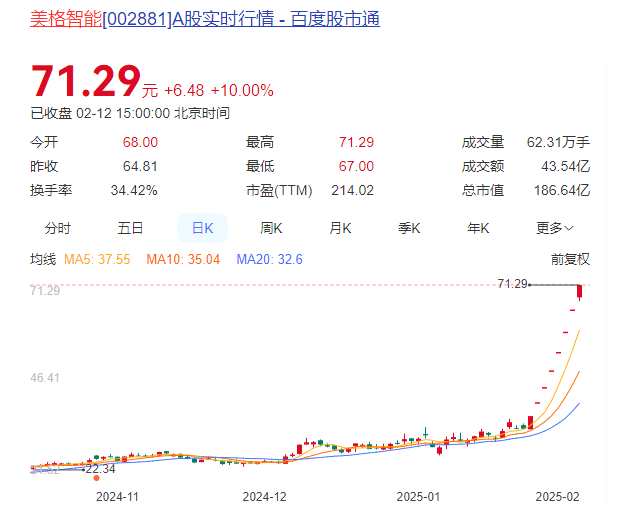Click the 今开 value 68.00
Image resolution: width=618 pixels, height=508 pixels.
(x=140, y=142)
